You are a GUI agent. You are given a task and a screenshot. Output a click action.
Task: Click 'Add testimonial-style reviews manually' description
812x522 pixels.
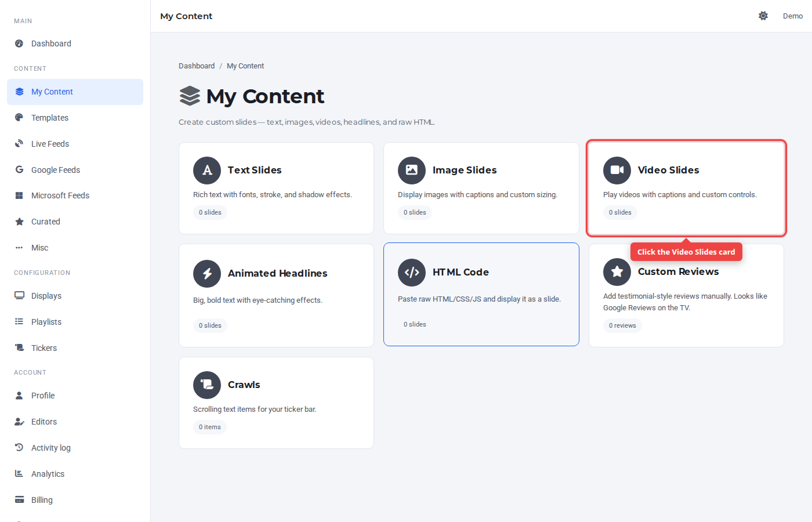(x=685, y=302)
